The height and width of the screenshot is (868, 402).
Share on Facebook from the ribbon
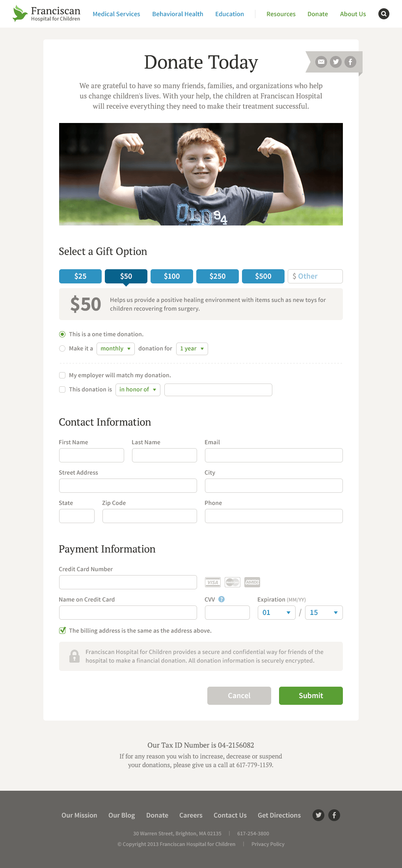(x=350, y=62)
